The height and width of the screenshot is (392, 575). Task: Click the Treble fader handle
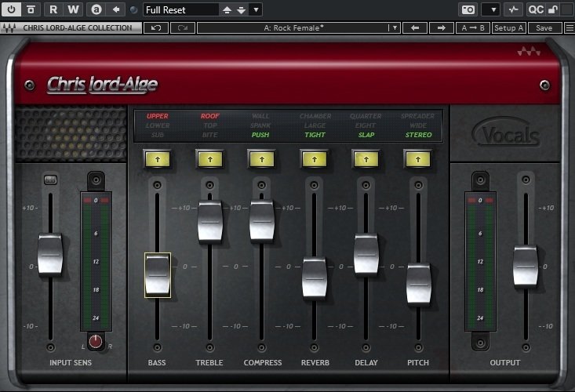(210, 222)
